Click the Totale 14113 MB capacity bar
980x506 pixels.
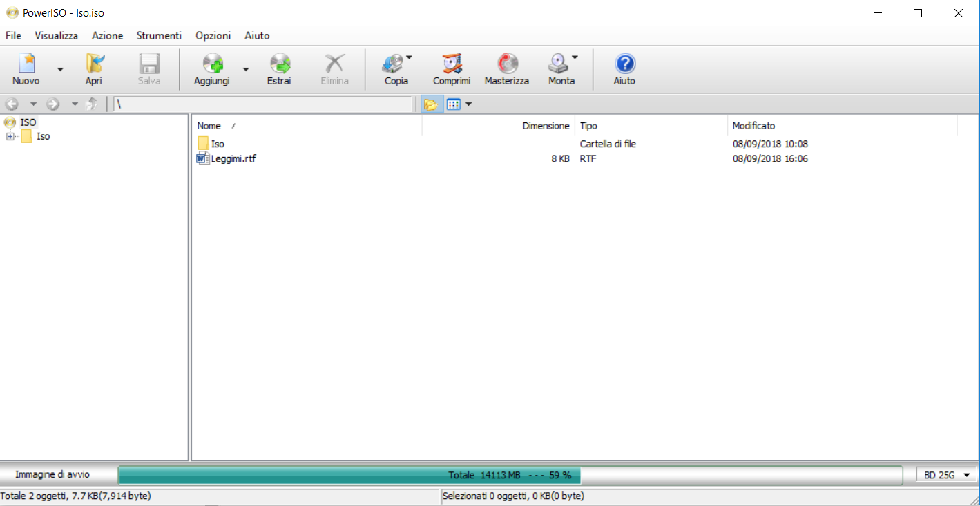tap(510, 475)
